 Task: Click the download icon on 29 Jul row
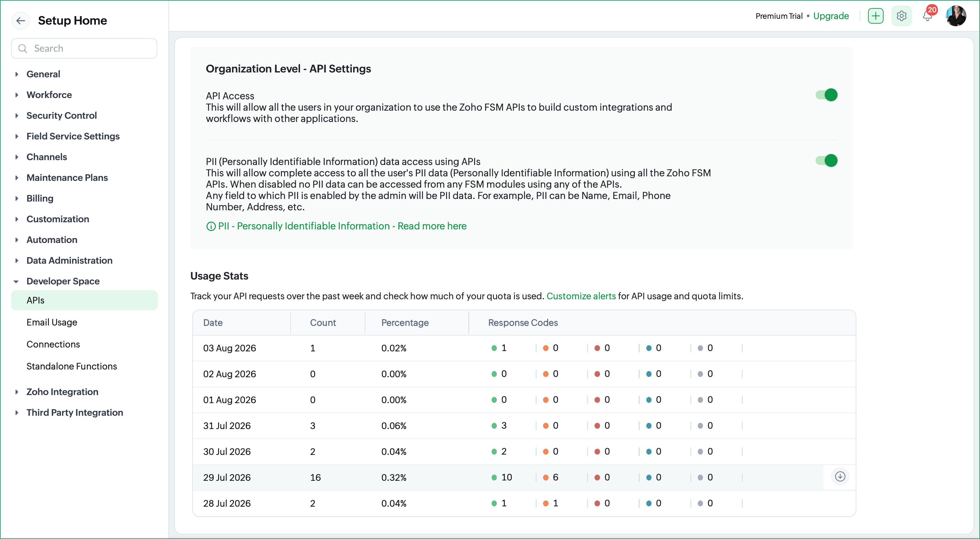coord(840,476)
